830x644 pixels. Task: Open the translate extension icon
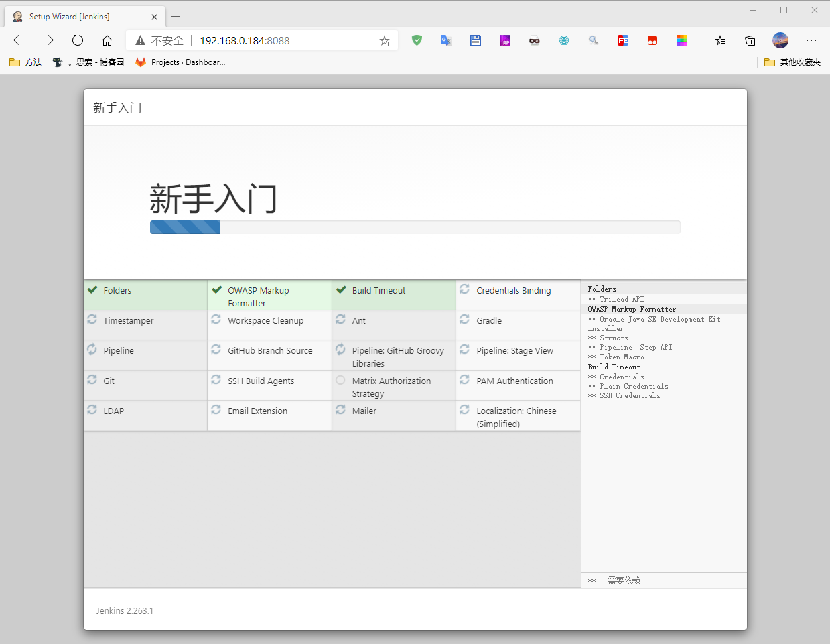446,40
